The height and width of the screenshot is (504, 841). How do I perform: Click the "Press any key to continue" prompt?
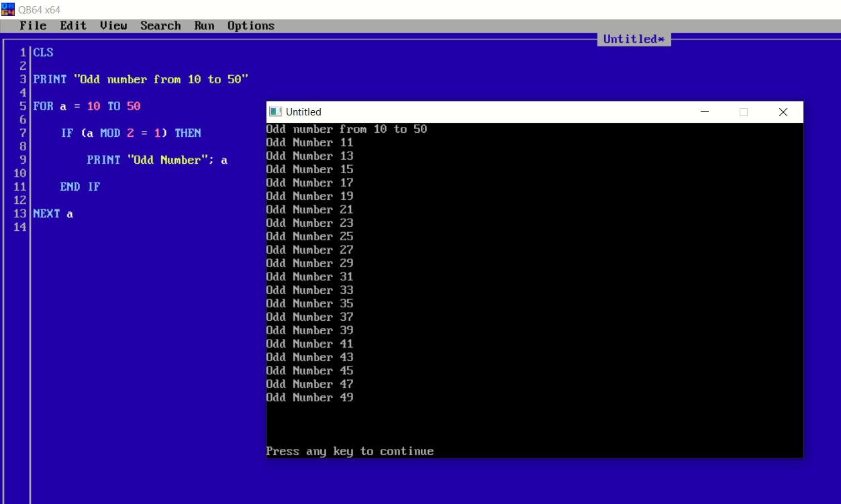tap(350, 451)
